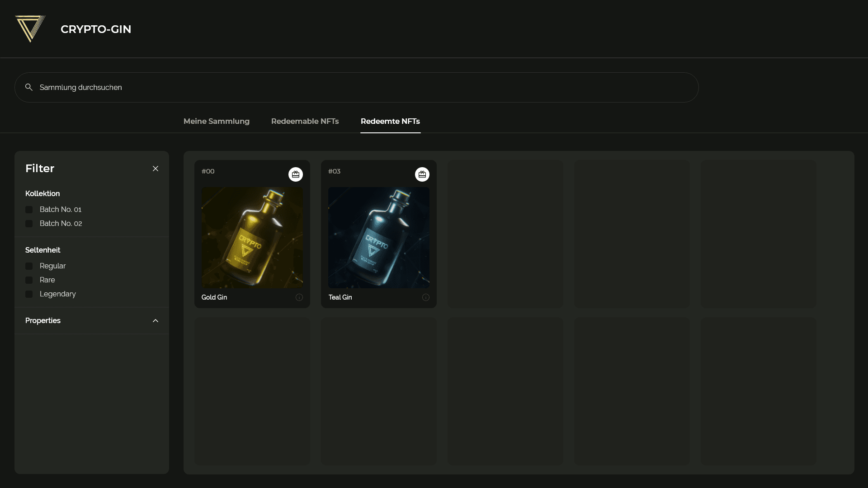Select the Redeemte NFTs tab
Screen dimensions: 868x488
coord(390,121)
